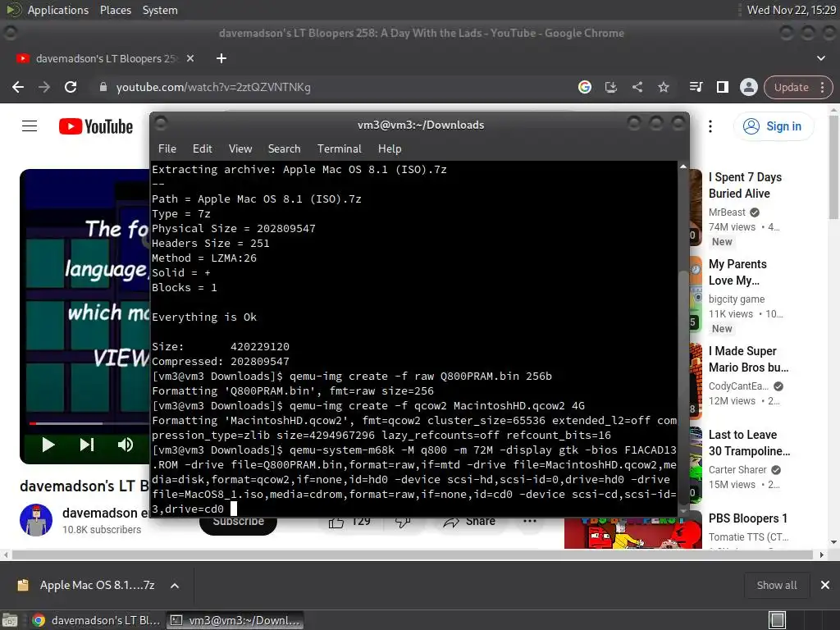Switch to vm3 terminal taskbar entry

(x=235, y=620)
